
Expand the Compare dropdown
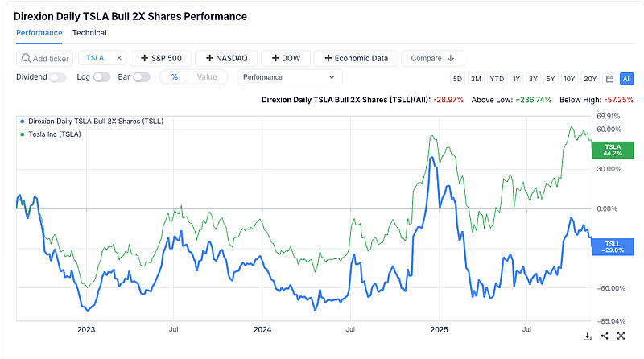tap(432, 58)
